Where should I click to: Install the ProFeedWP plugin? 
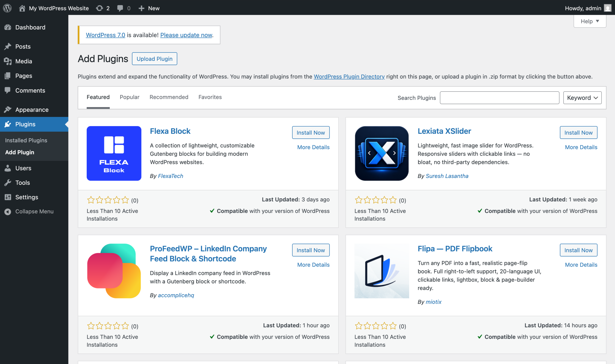click(311, 250)
